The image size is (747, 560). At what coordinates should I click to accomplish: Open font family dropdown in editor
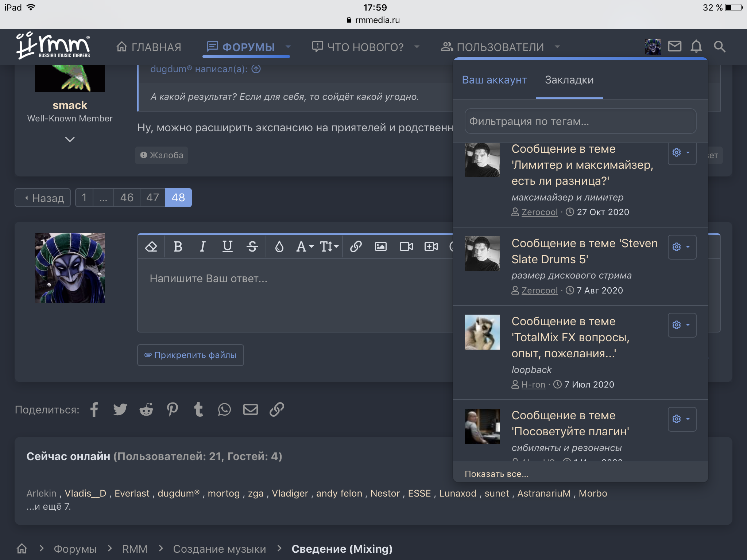(305, 247)
